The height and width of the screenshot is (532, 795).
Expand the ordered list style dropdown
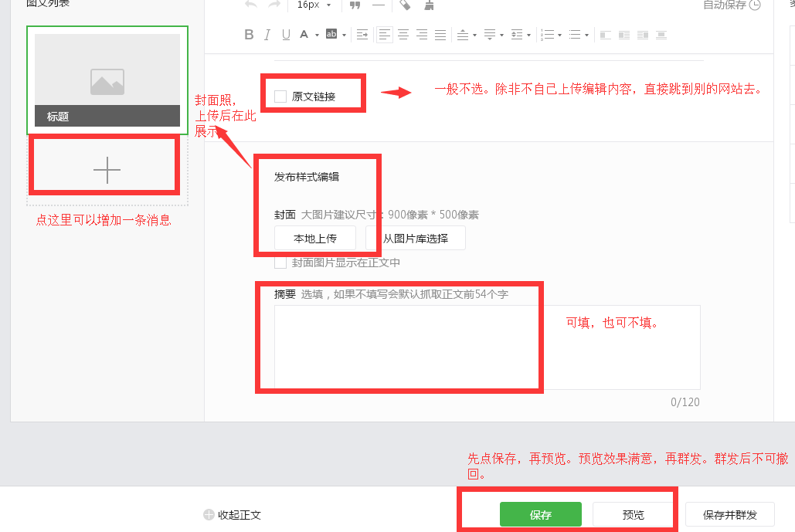[559, 36]
